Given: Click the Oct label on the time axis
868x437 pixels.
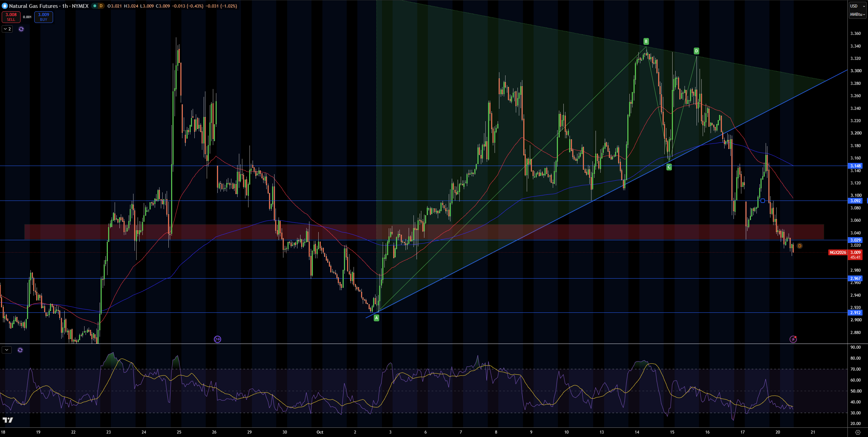Looking at the screenshot, I should pyautogui.click(x=320, y=432).
